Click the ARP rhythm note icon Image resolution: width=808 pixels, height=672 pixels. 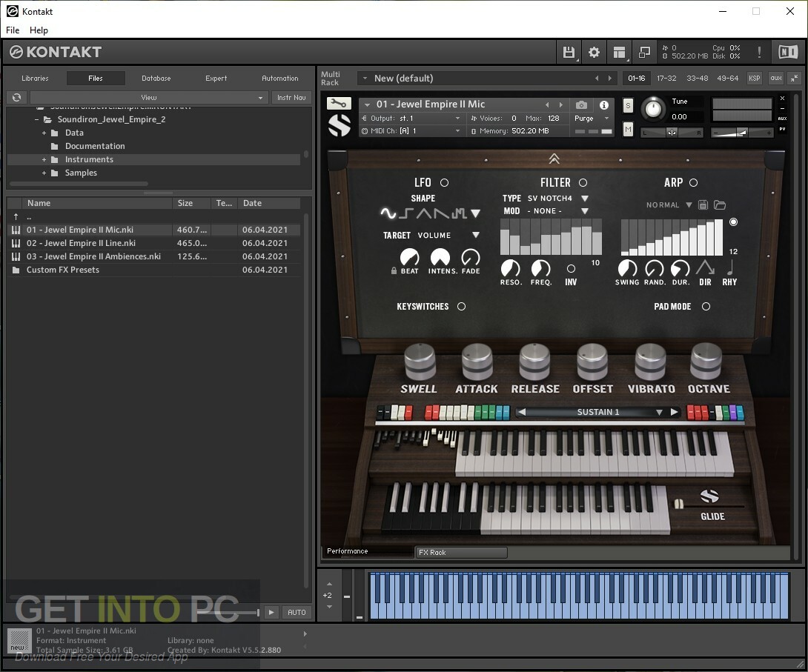(x=730, y=267)
